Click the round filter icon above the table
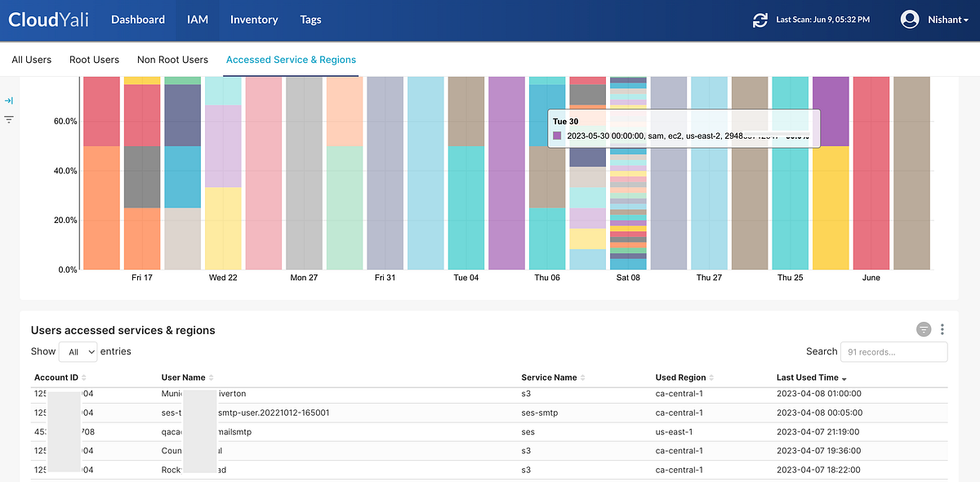This screenshot has width=980, height=482. click(x=924, y=329)
